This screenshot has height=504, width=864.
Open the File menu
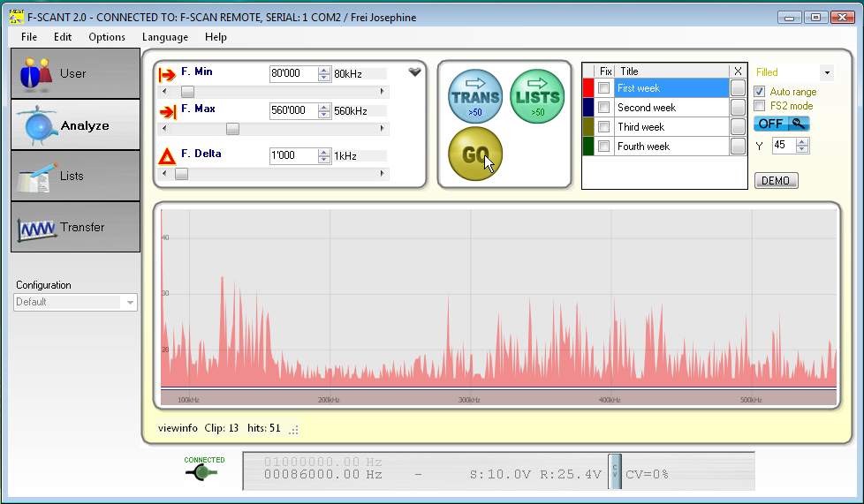[x=29, y=37]
